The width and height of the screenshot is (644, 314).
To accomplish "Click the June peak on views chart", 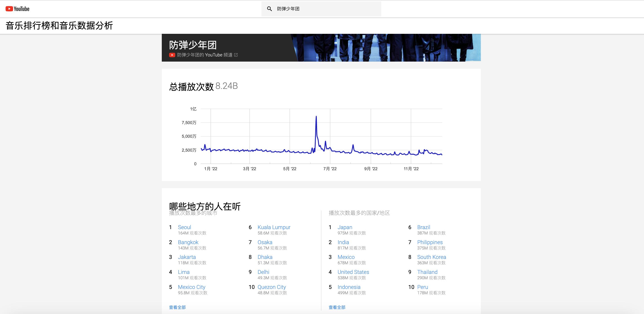I will click(x=316, y=116).
